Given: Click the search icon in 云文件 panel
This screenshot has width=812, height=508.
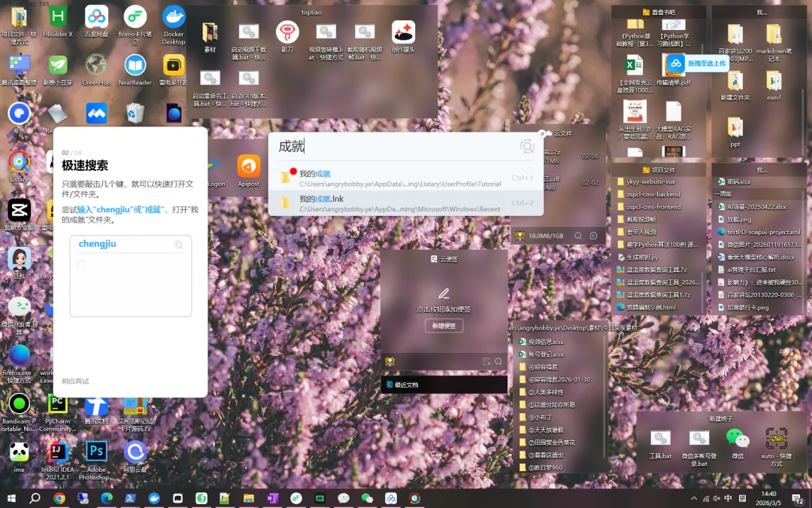Looking at the screenshot, I should pos(578,236).
